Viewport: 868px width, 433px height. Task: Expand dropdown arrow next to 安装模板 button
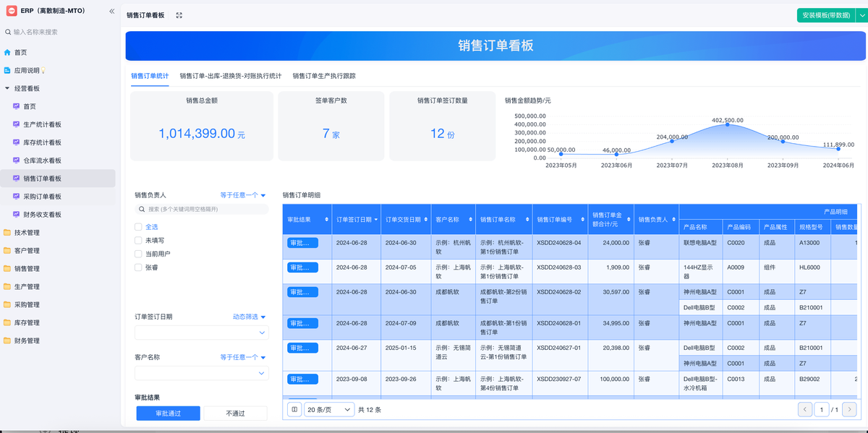861,15
